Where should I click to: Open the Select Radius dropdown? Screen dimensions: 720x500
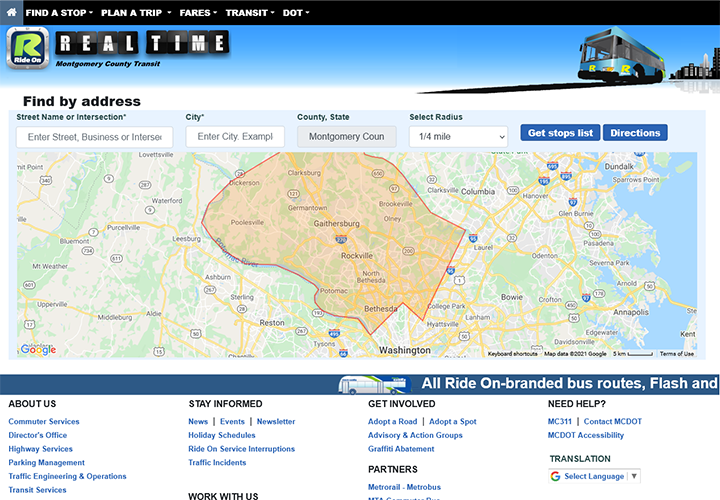point(458,135)
